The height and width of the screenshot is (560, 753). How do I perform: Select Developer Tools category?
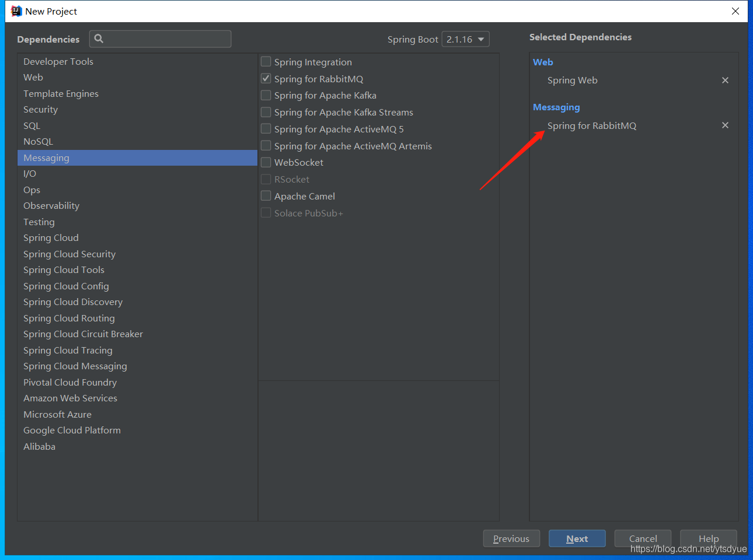coord(137,61)
